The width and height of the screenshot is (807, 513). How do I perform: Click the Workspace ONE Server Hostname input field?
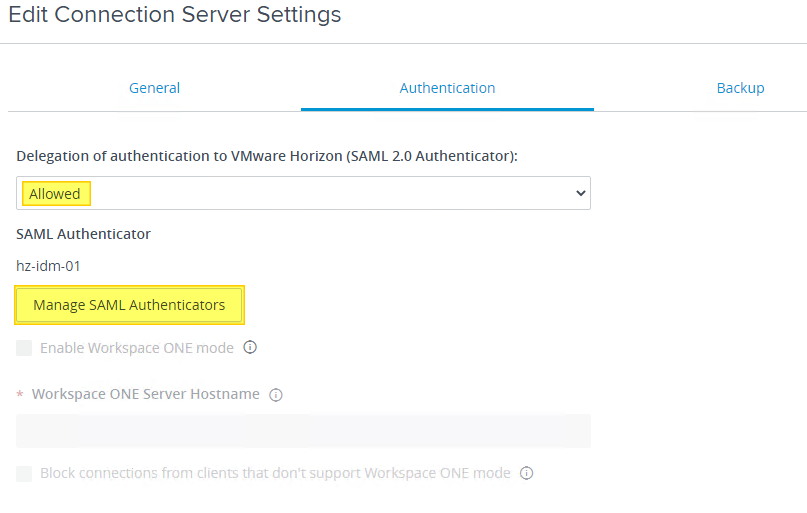(303, 431)
